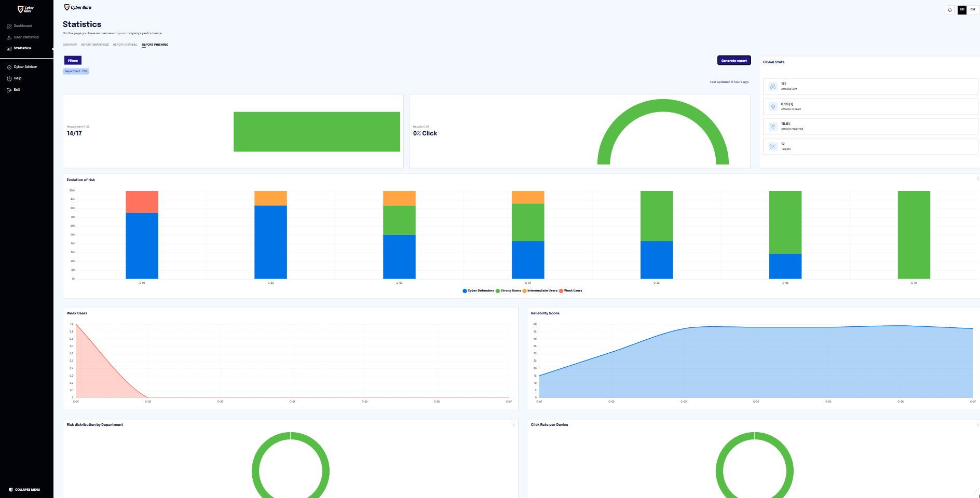Open the notifications bell icon
Screen dimensions: 980x498
(x=950, y=9)
